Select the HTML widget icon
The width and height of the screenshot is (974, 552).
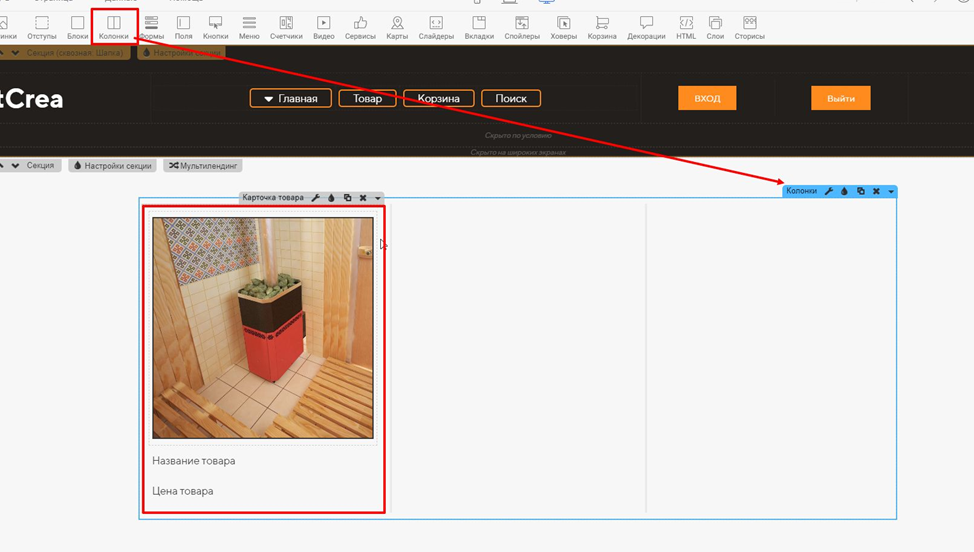coord(686,28)
